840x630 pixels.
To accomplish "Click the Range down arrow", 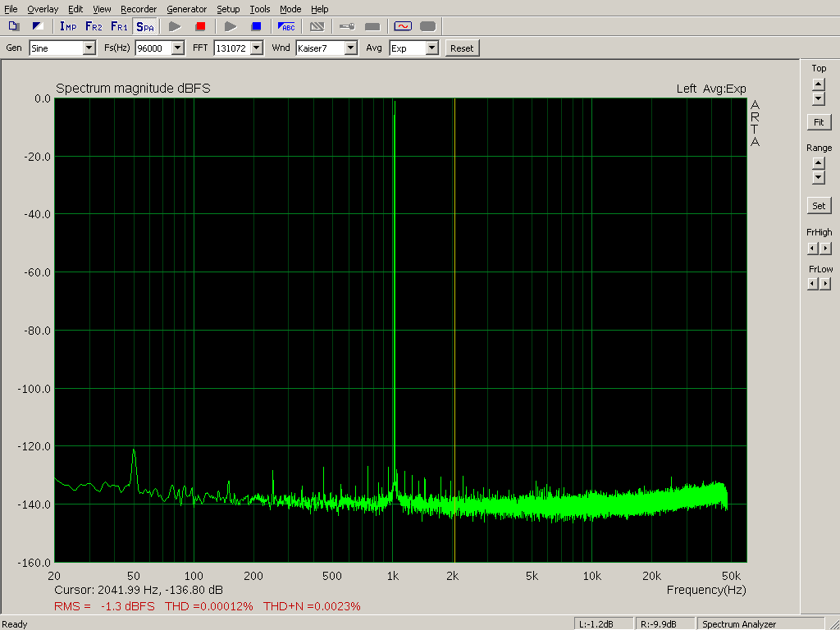I will [819, 178].
